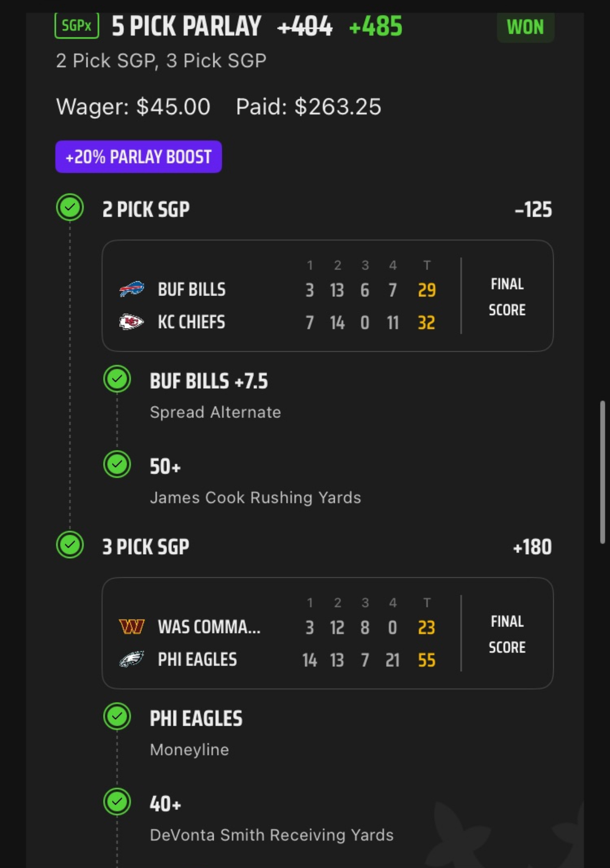This screenshot has height=868, width=610.
Task: Expand the 5 PICK PARLAY title
Action: coord(186,26)
